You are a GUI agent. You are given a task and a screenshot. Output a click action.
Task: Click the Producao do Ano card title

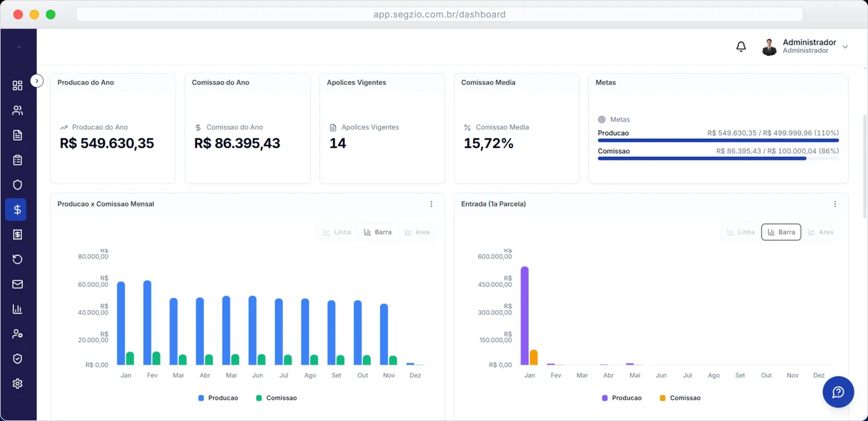(x=86, y=82)
